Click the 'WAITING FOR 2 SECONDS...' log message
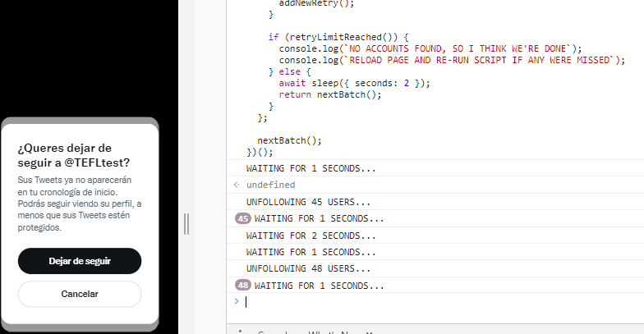Screen dimensions: 644x334 point(311,236)
